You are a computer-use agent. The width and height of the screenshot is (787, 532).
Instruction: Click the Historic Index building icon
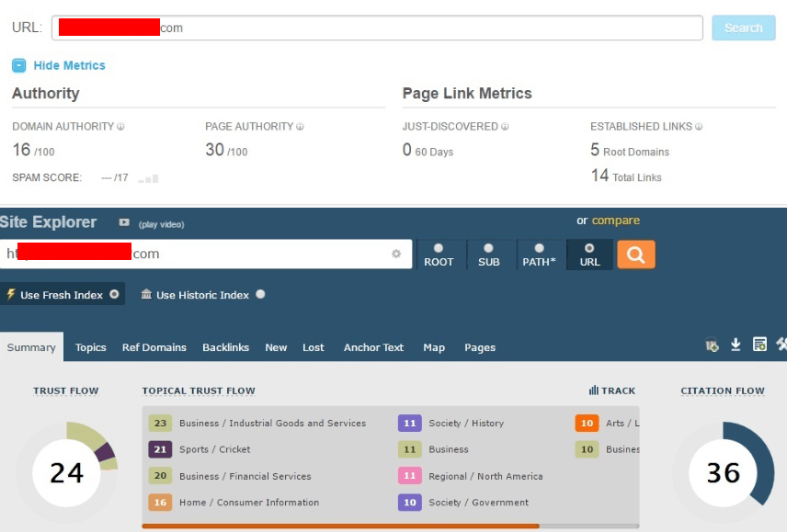pos(146,294)
